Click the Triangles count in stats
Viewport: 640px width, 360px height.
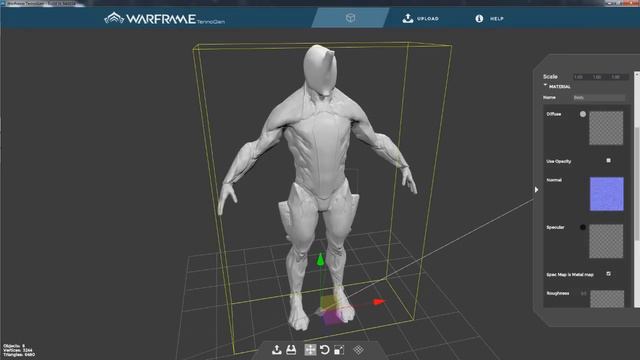tap(19, 355)
